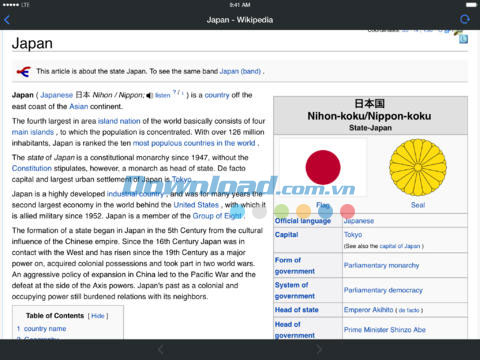This screenshot has height=360, width=480.
Task: Jump to country name section
Action: (x=45, y=329)
